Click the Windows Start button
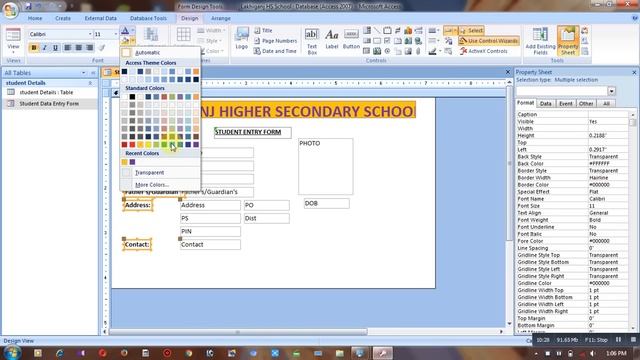 12,353
